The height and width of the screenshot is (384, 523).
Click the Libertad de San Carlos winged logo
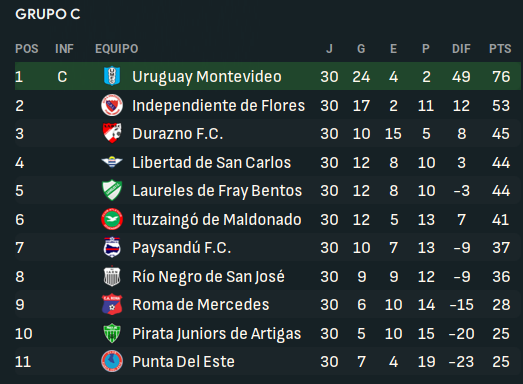[112, 162]
